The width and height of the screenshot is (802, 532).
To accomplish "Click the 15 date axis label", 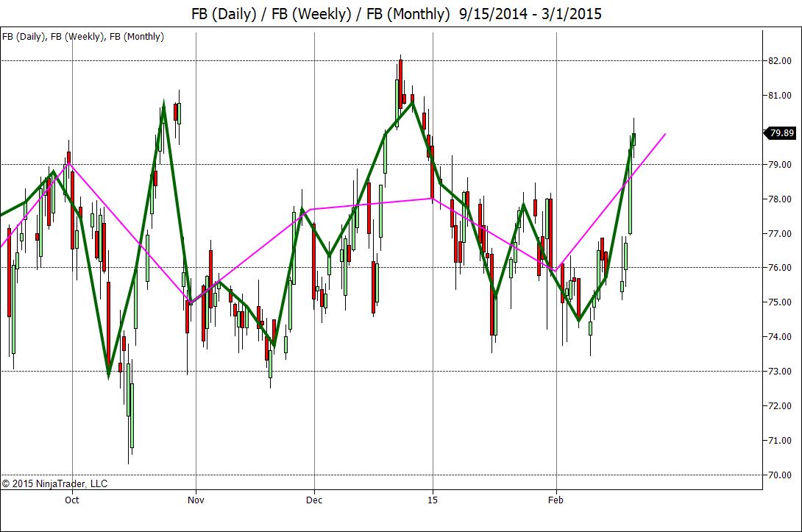I will tap(433, 500).
